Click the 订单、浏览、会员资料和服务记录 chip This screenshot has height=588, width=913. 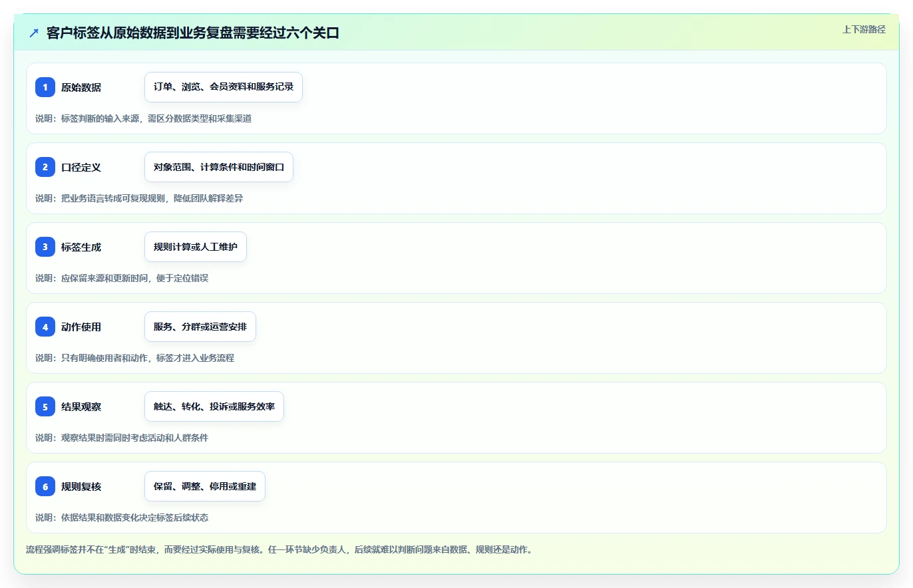pyautogui.click(x=224, y=87)
